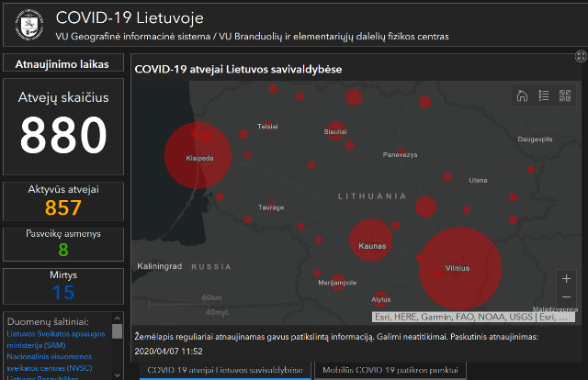Open Nacionalinis visuomenės sveikatos centras link

[x=50, y=363]
